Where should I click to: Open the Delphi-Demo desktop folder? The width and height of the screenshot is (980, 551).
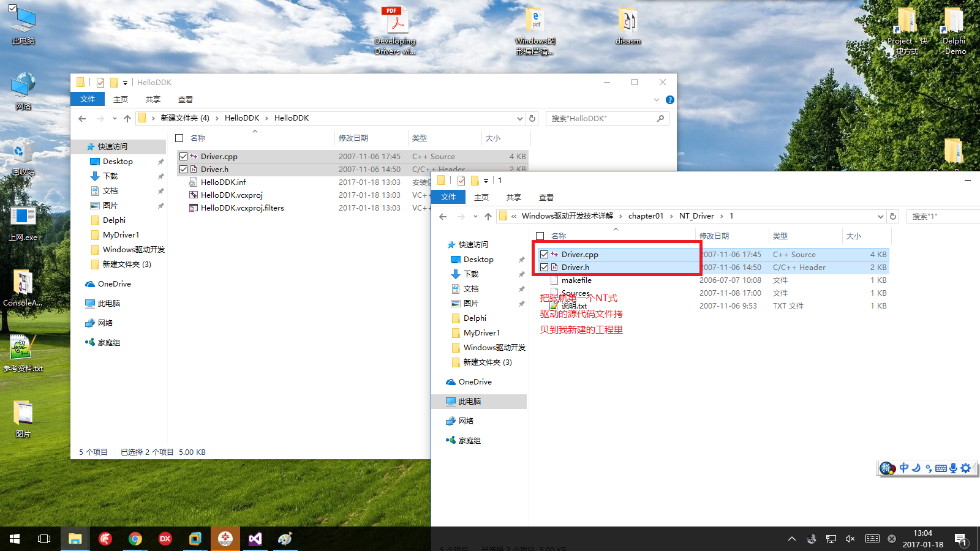point(954,31)
